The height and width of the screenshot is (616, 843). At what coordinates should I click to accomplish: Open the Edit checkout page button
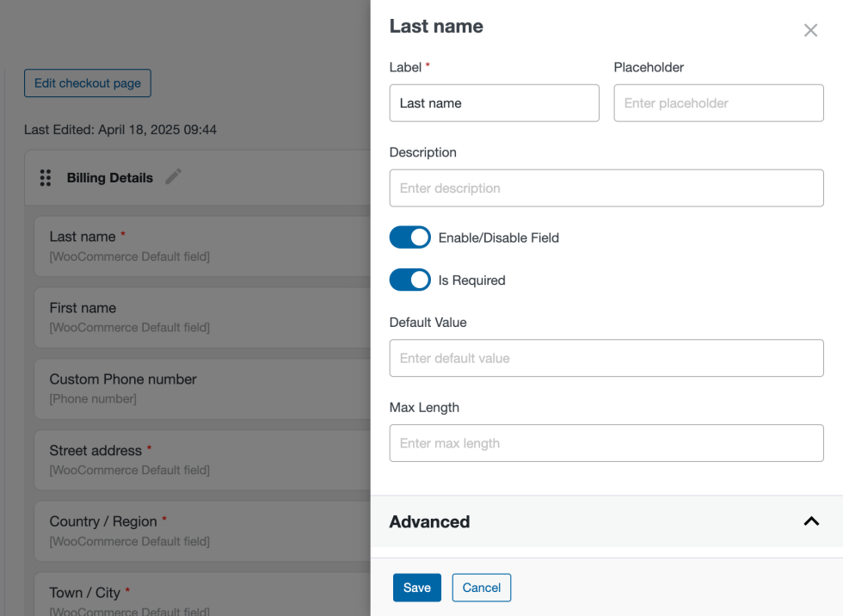[88, 83]
